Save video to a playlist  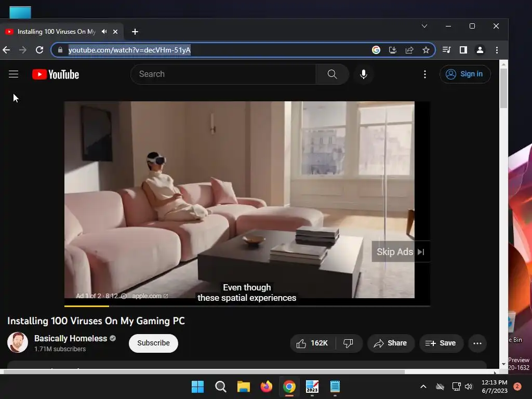[441, 343]
